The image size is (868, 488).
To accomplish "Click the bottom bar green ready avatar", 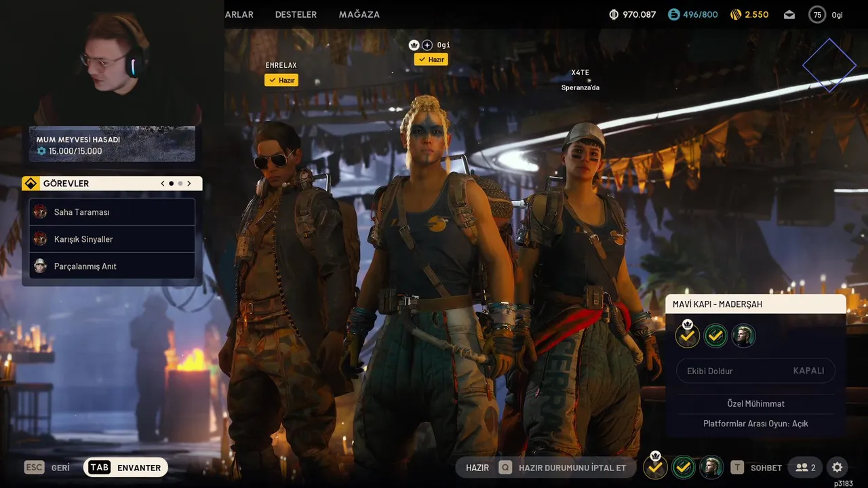I will click(684, 467).
